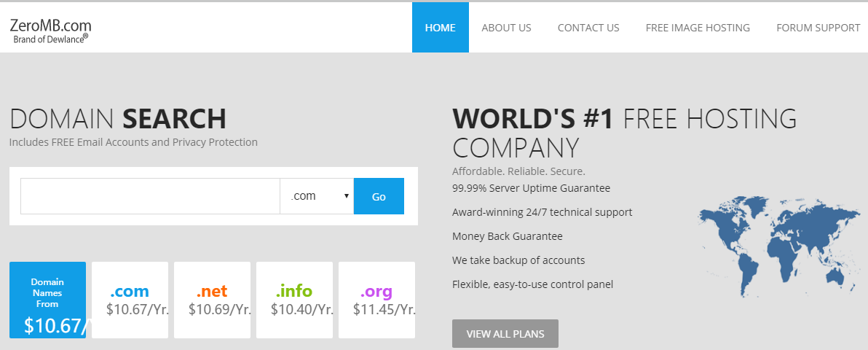This screenshot has height=350, width=868.
Task: Click the VIEW ALL PLANS button
Action: (505, 334)
